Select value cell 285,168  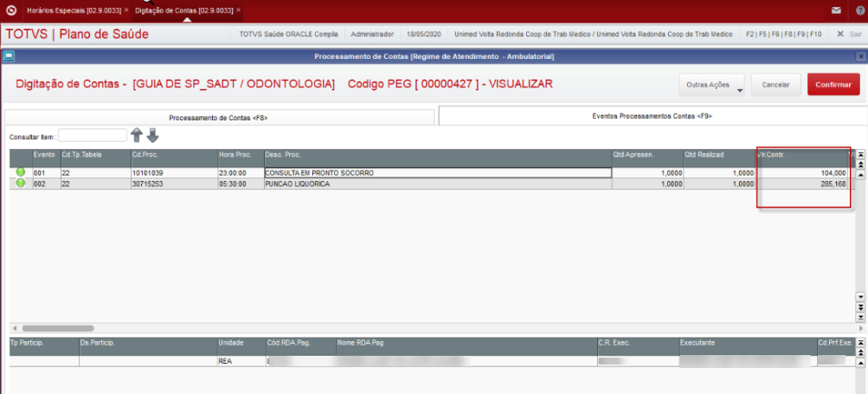[x=802, y=184]
